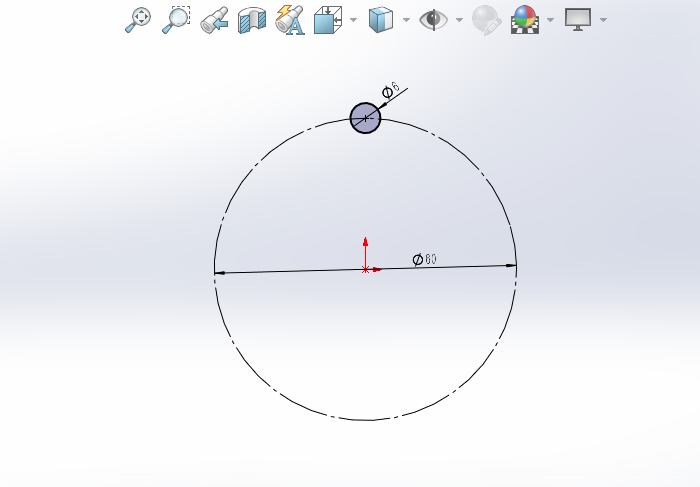This screenshot has height=487, width=700.
Task: Open the Dynamic Annotation Views icon
Action: click(290, 20)
